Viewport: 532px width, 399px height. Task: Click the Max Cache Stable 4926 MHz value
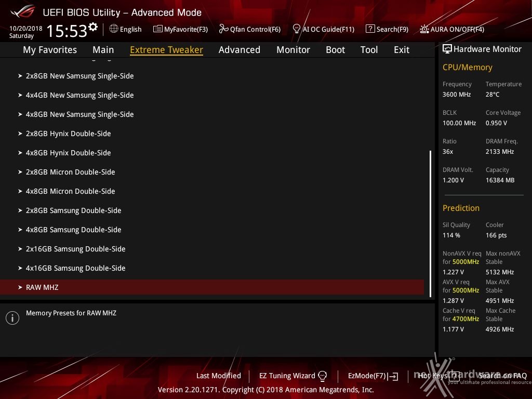click(x=499, y=329)
